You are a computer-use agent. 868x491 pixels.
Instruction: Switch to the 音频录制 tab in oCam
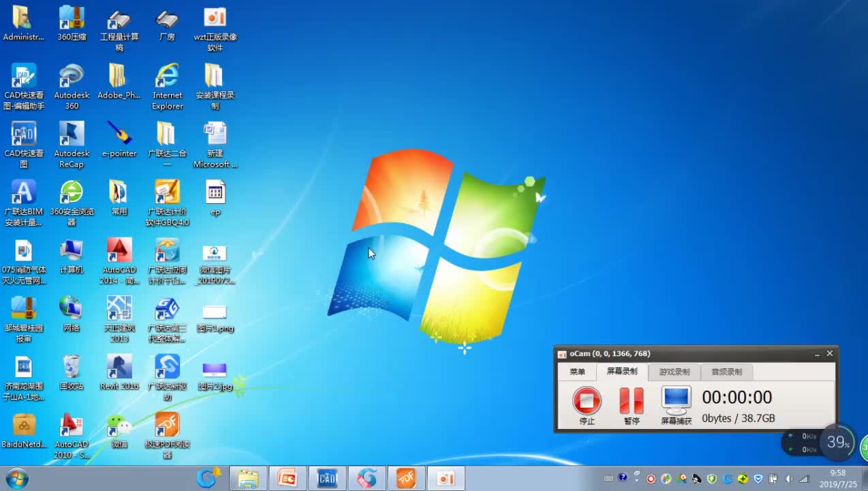pyautogui.click(x=727, y=372)
